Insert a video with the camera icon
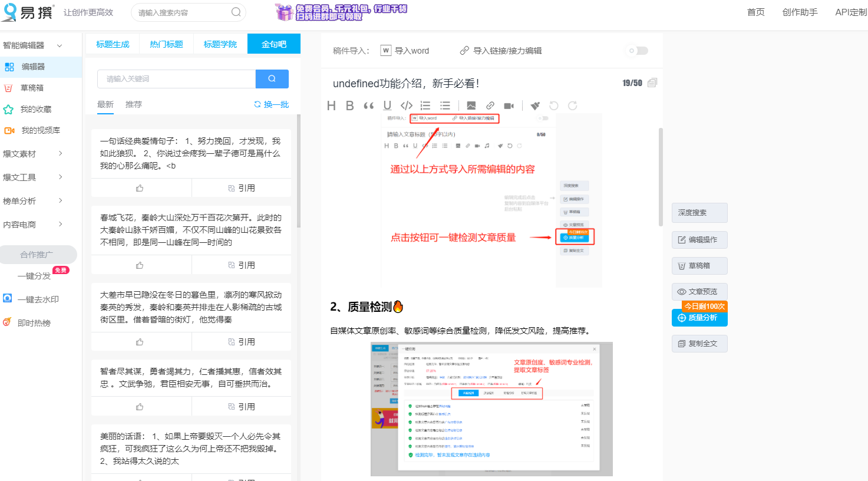Viewport: 868px width, 481px height. tap(509, 106)
